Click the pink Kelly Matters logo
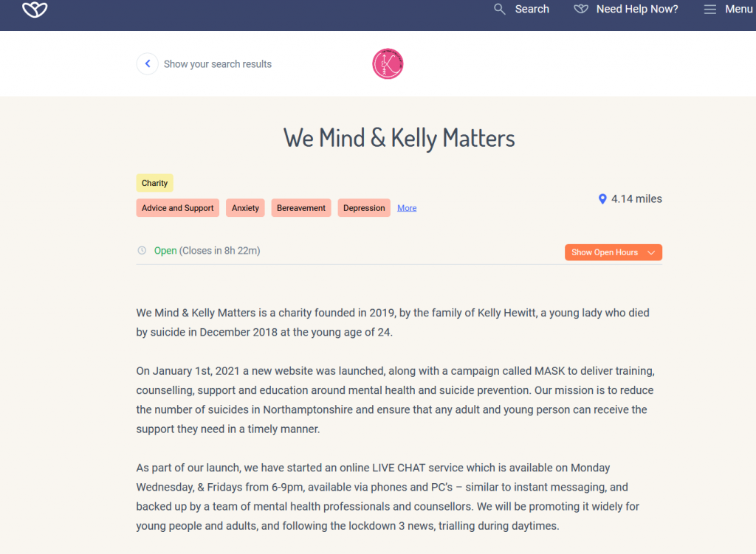The width and height of the screenshot is (756, 554). click(x=388, y=64)
